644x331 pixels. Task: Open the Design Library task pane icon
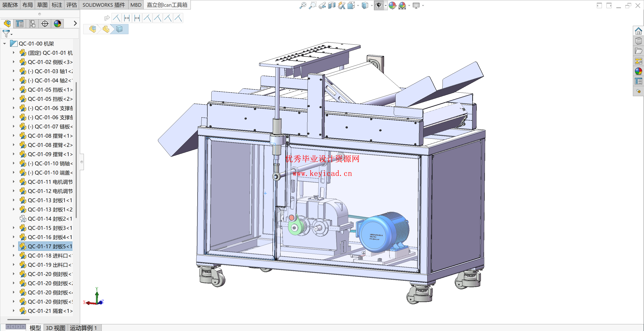[638, 41]
